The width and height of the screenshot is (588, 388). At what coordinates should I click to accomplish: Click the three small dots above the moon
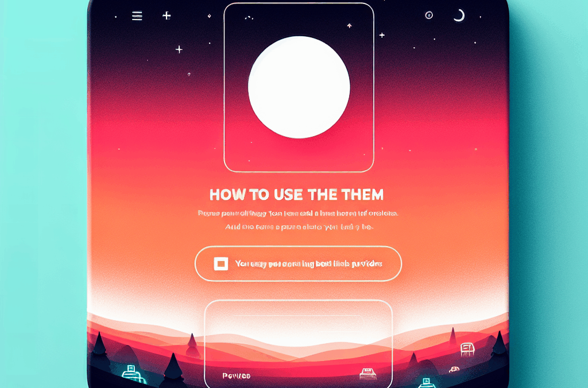tap(249, 18)
